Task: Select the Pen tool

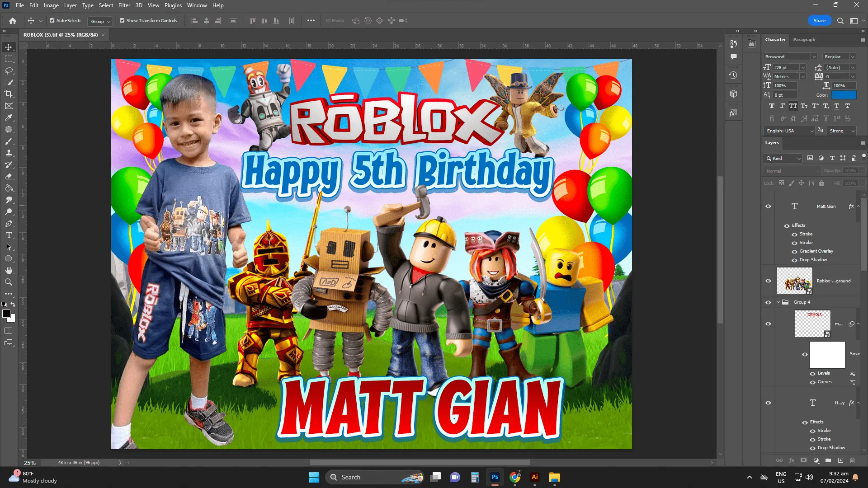Action: click(9, 224)
